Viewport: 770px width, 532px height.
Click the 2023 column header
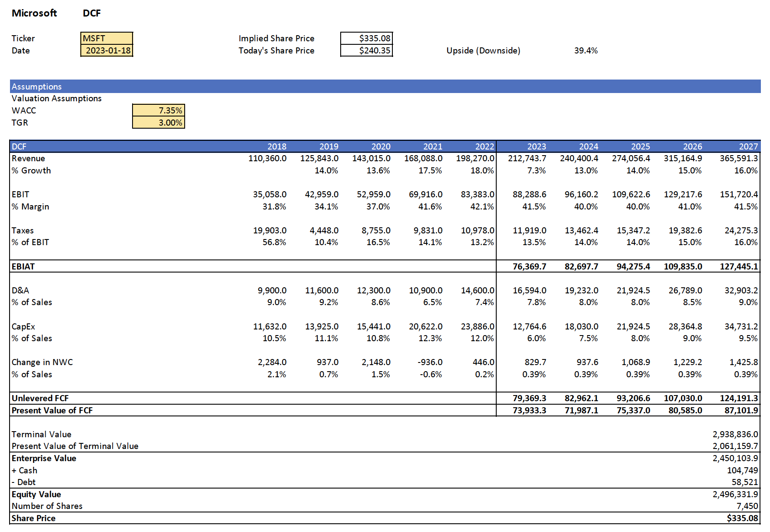click(x=536, y=146)
